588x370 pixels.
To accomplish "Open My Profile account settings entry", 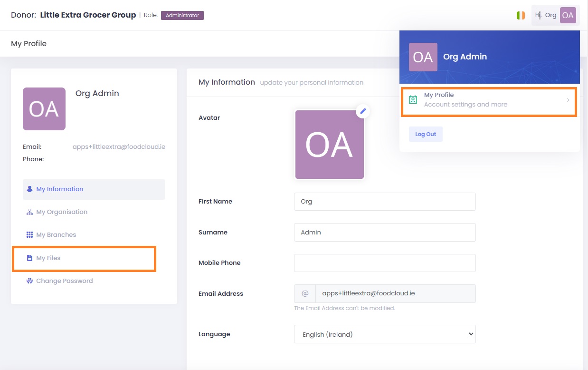I will click(x=489, y=100).
